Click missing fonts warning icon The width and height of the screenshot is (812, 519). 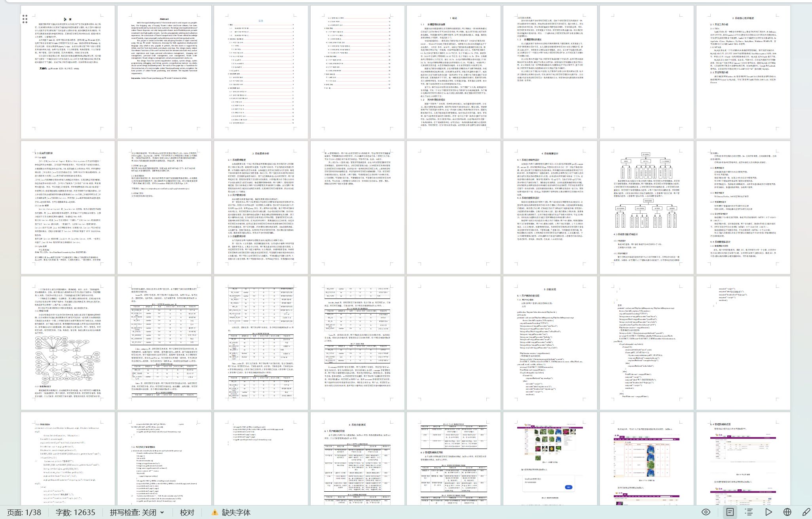coord(214,512)
